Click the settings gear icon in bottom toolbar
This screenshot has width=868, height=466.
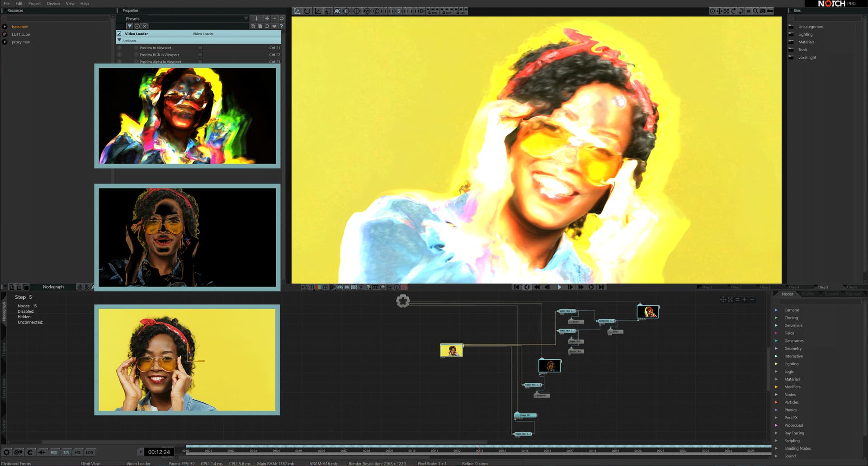pos(6,452)
